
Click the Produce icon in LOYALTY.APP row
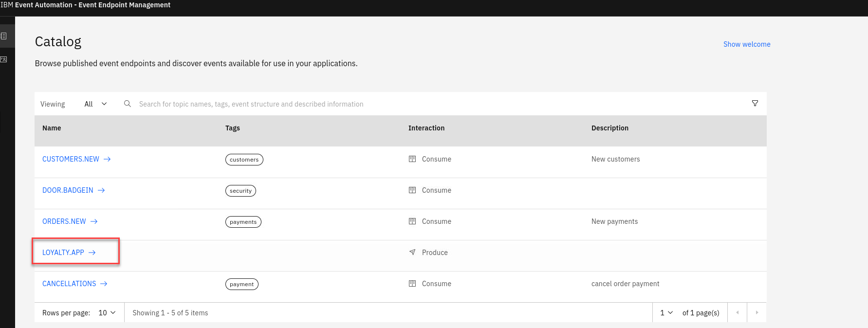tap(412, 252)
